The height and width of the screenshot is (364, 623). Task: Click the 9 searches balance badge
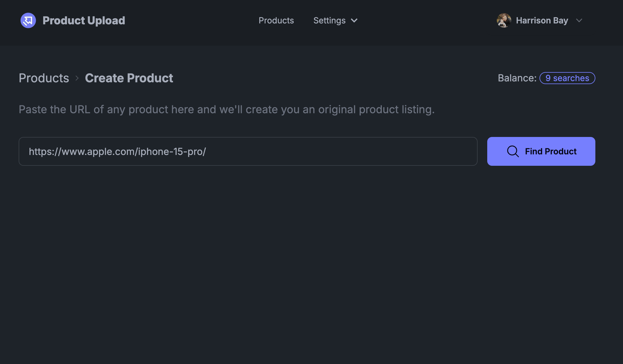(x=567, y=78)
